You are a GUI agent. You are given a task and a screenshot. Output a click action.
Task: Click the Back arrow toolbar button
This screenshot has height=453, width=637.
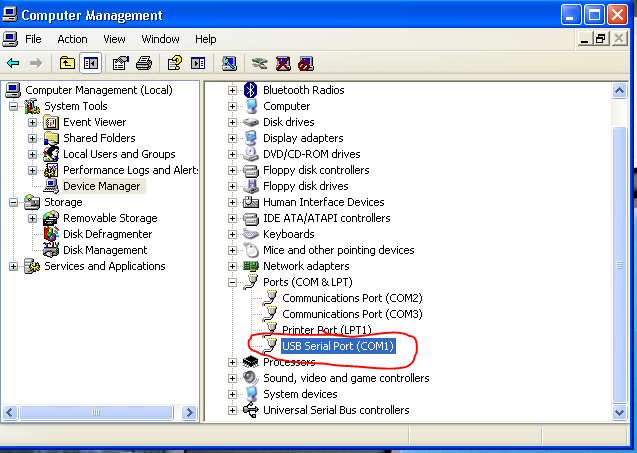13,63
